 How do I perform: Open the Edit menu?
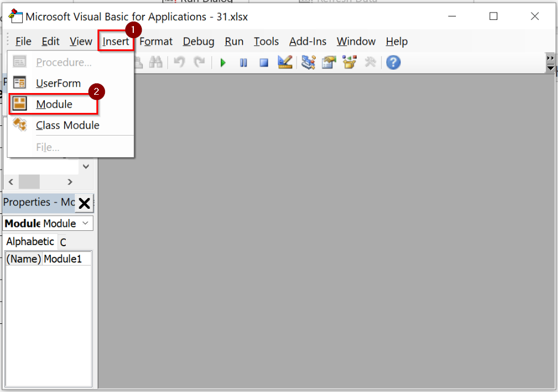click(x=50, y=41)
